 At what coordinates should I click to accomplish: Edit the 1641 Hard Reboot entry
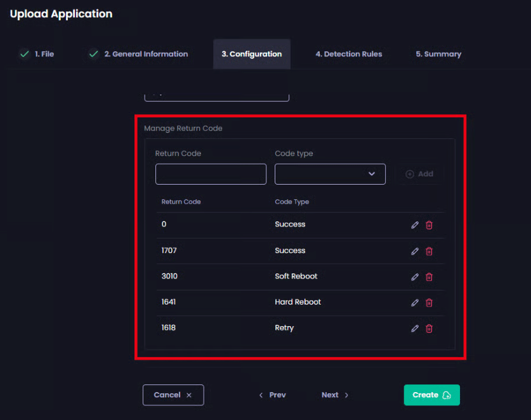(x=415, y=303)
